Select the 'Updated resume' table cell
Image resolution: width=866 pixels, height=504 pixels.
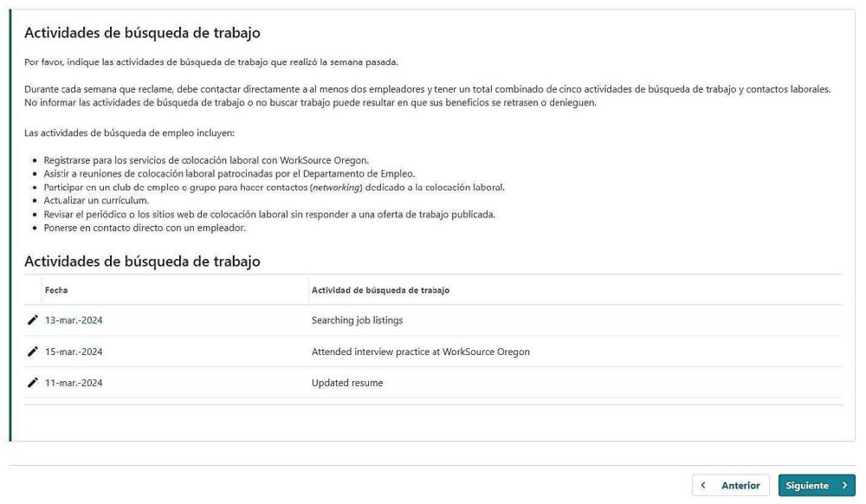click(346, 383)
